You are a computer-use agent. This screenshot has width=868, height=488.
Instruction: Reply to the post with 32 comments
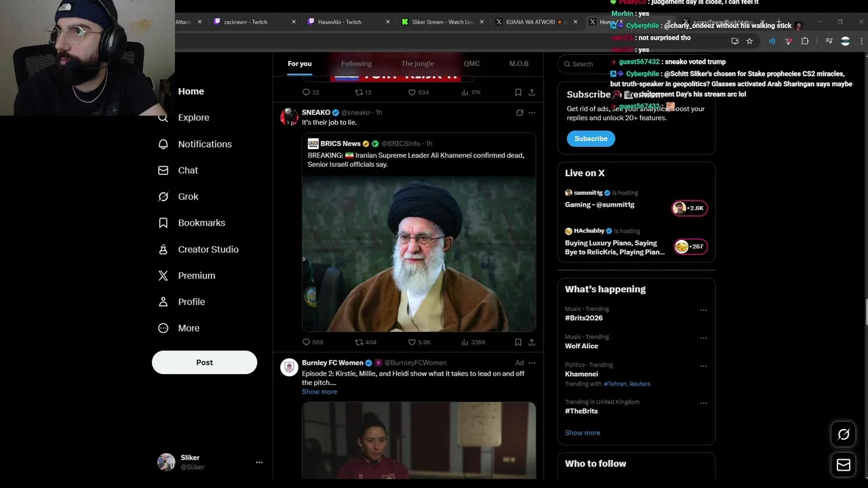(311, 92)
